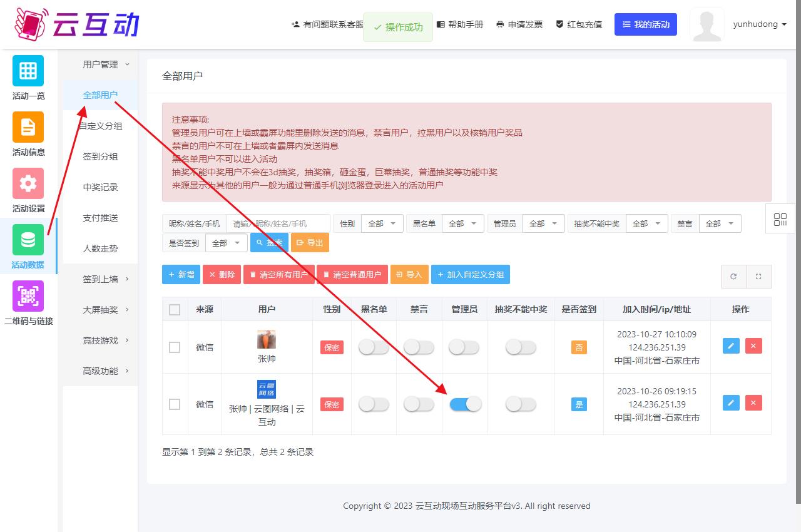
Task: Open the 活动一览 grid icon
Action: click(28, 71)
